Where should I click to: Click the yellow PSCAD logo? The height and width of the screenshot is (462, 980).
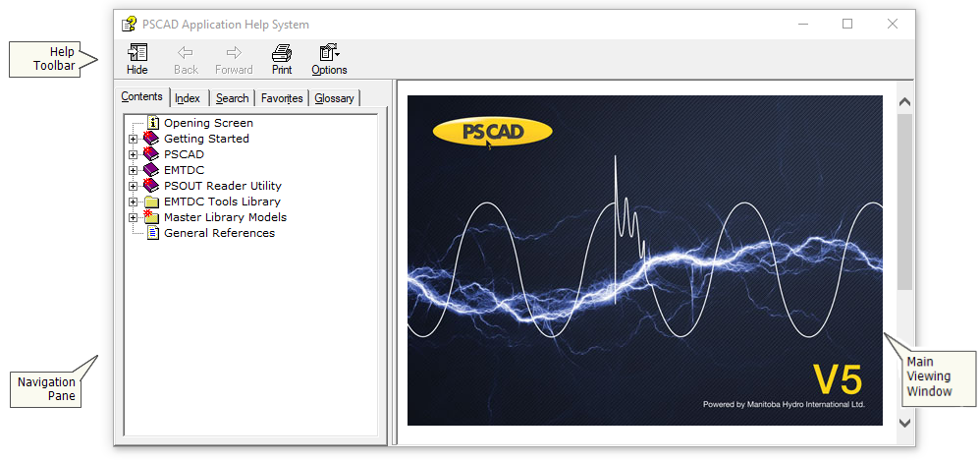492,133
